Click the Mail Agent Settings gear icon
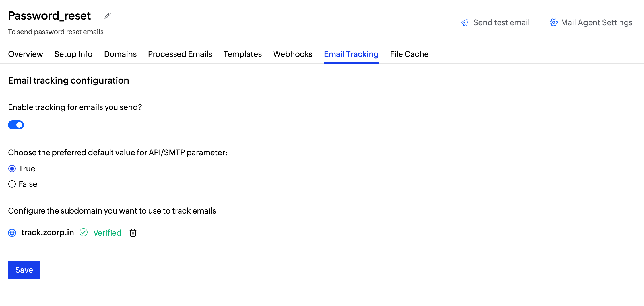 tap(553, 22)
